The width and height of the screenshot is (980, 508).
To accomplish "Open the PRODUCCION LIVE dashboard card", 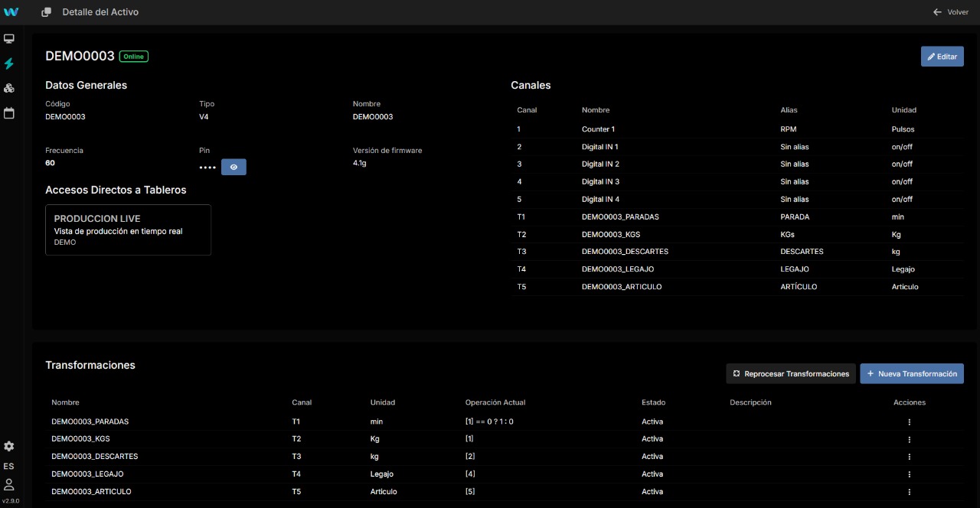I will click(128, 230).
